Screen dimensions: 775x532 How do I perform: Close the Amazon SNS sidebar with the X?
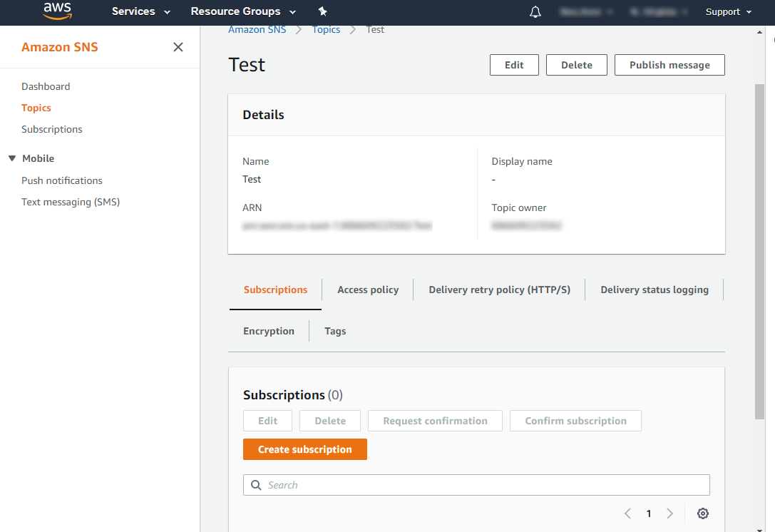click(x=178, y=46)
